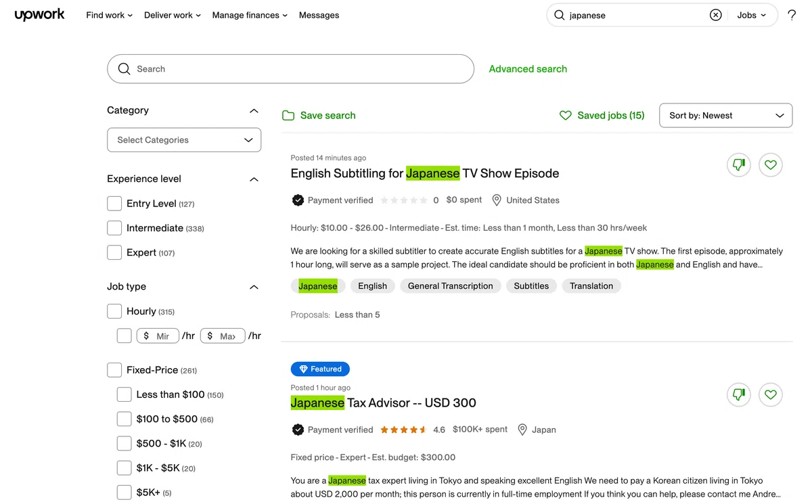Check the Entry Level experience filter

coord(114,204)
